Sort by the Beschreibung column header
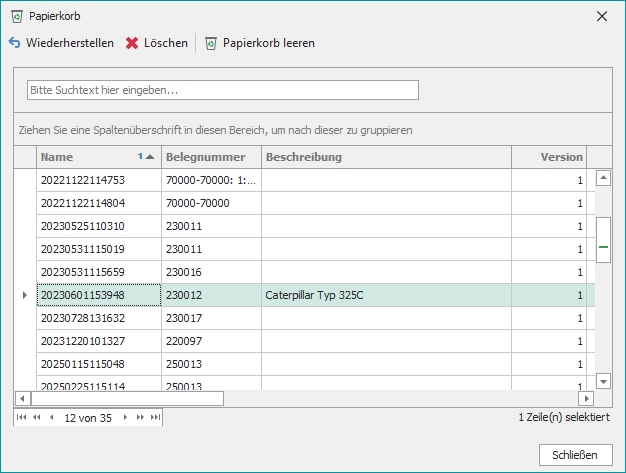The height and width of the screenshot is (473, 626). tap(385, 157)
